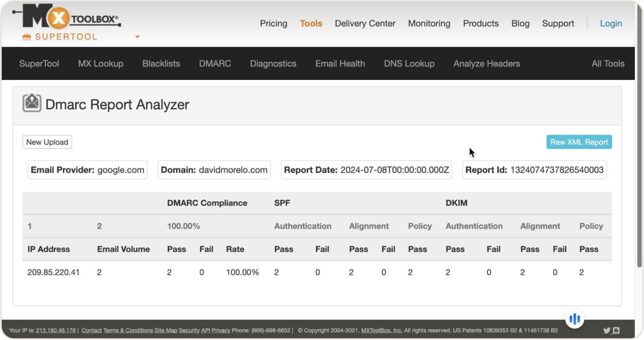The height and width of the screenshot is (340, 644).
Task: Select the DMARC tab
Action: pos(215,64)
